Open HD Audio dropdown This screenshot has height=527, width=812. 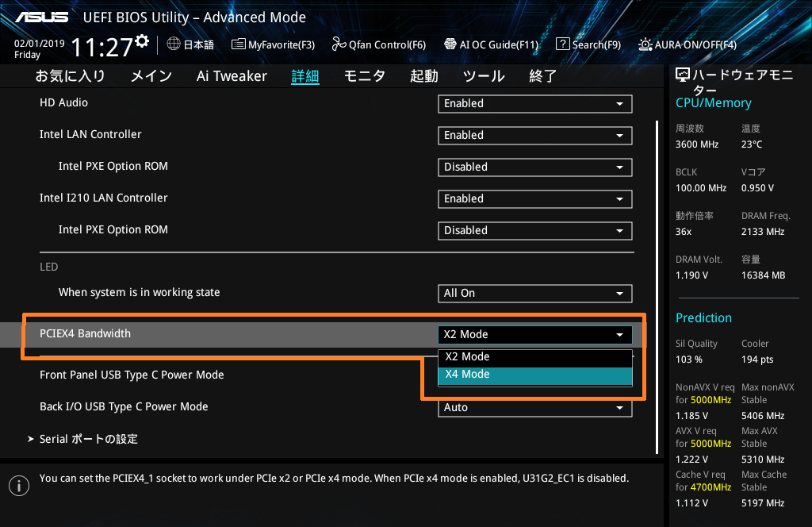[x=535, y=104]
